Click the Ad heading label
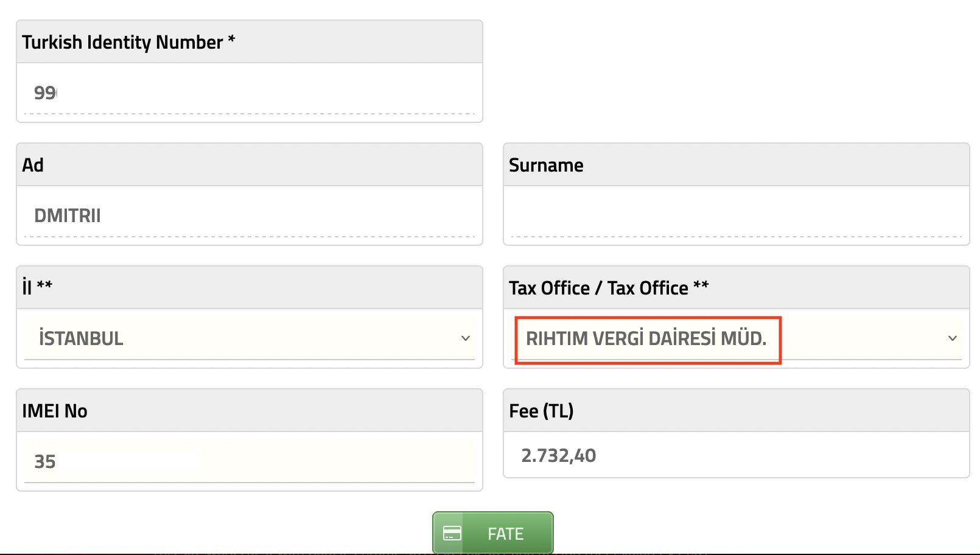 point(33,165)
